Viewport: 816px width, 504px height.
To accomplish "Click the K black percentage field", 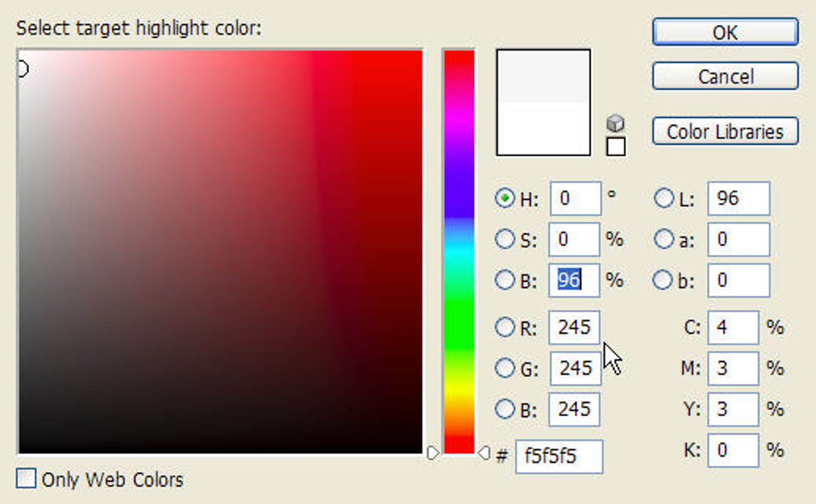I will 733,450.
